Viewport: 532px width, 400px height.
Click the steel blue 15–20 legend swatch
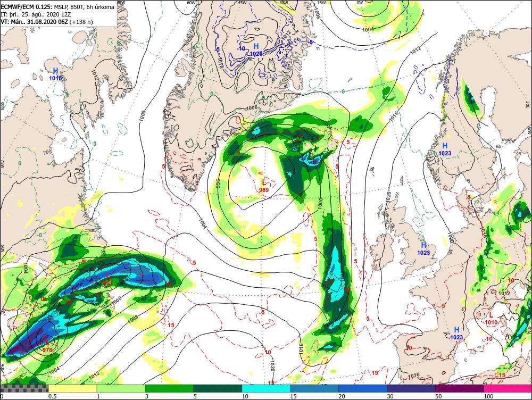pyautogui.click(x=314, y=388)
